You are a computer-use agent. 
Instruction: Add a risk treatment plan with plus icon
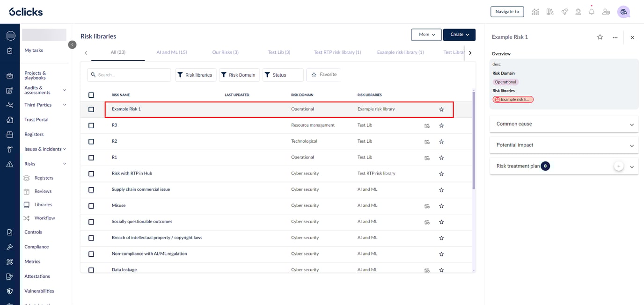[x=619, y=166]
